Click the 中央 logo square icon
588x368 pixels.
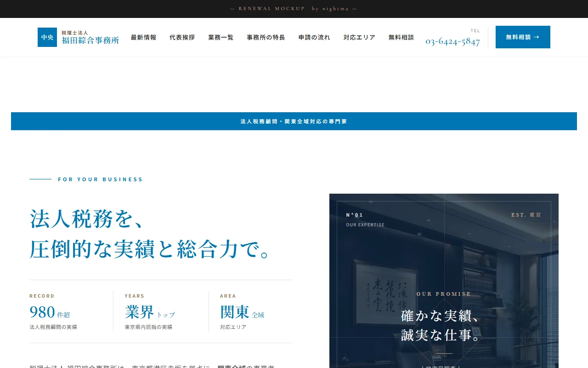coord(47,37)
